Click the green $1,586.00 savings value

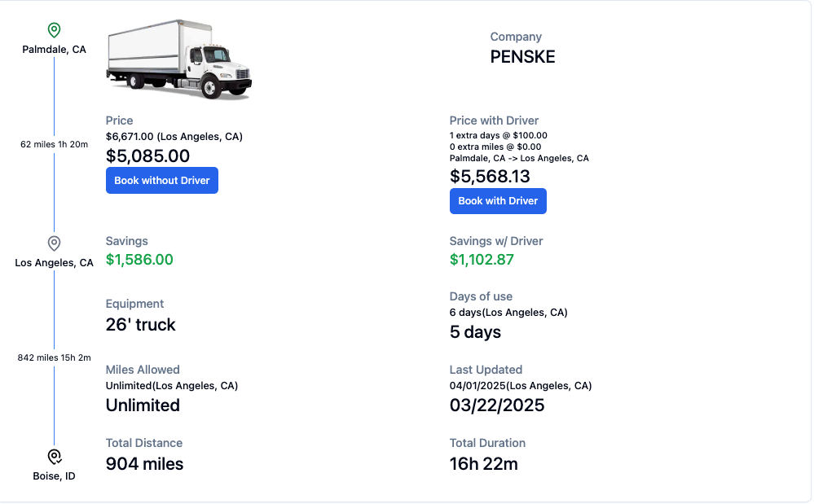click(139, 259)
